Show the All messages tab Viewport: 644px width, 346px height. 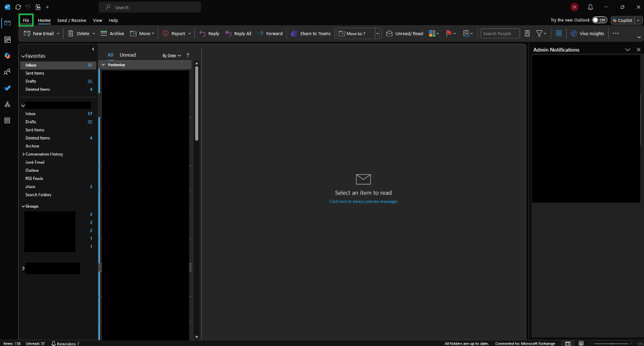(110, 55)
